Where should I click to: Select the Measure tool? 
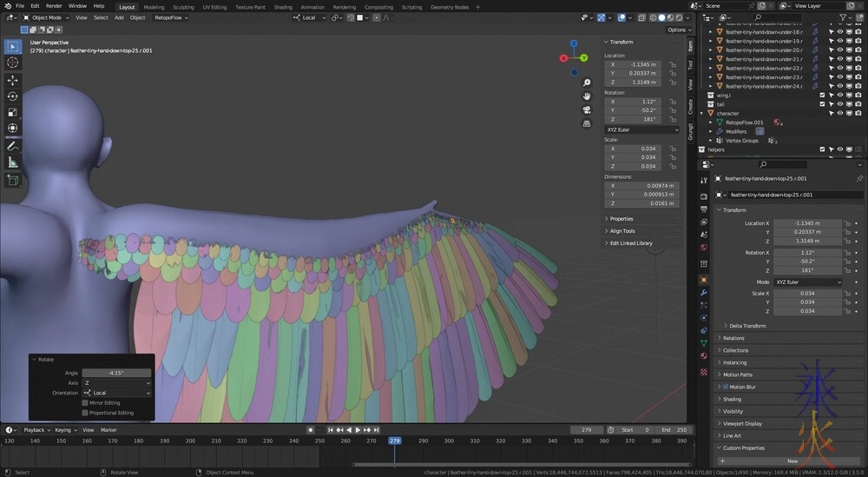point(13,162)
